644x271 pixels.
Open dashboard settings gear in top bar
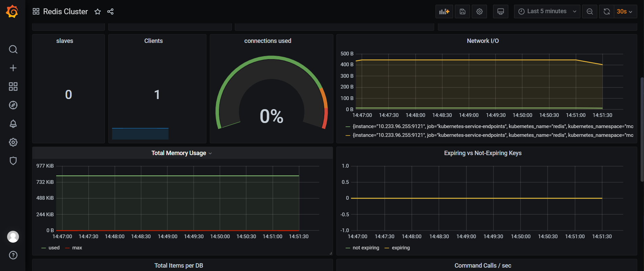tap(480, 11)
